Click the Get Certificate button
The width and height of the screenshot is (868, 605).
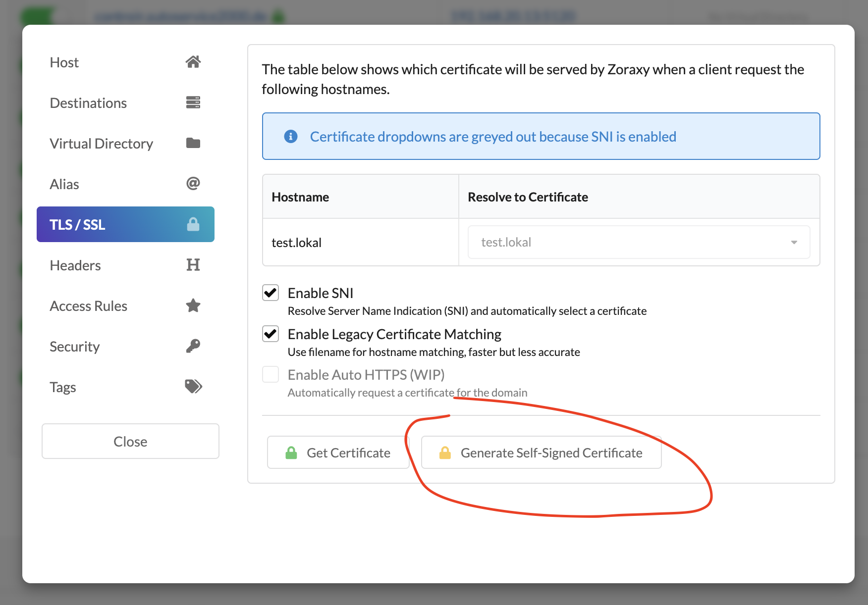pyautogui.click(x=338, y=453)
